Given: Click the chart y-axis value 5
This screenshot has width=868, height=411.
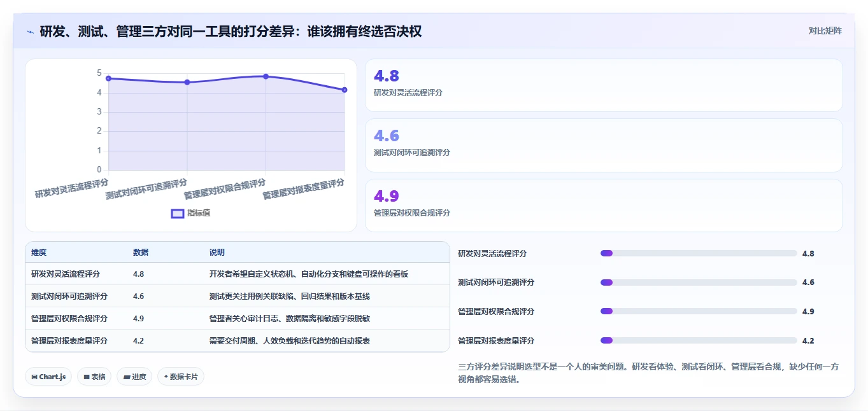Looking at the screenshot, I should pos(99,73).
